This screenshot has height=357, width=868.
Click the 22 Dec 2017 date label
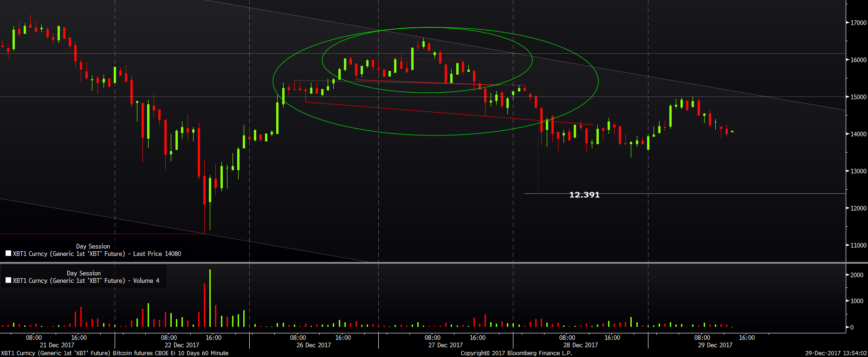click(182, 345)
